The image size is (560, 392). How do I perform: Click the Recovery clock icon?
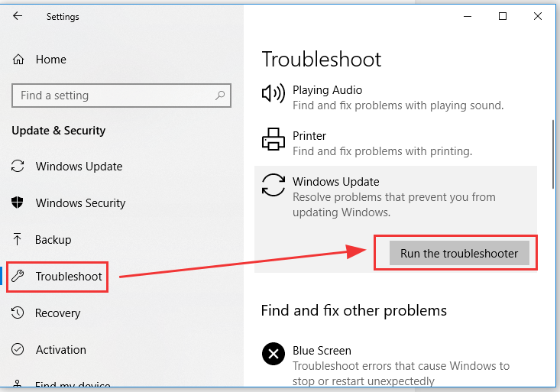click(18, 313)
